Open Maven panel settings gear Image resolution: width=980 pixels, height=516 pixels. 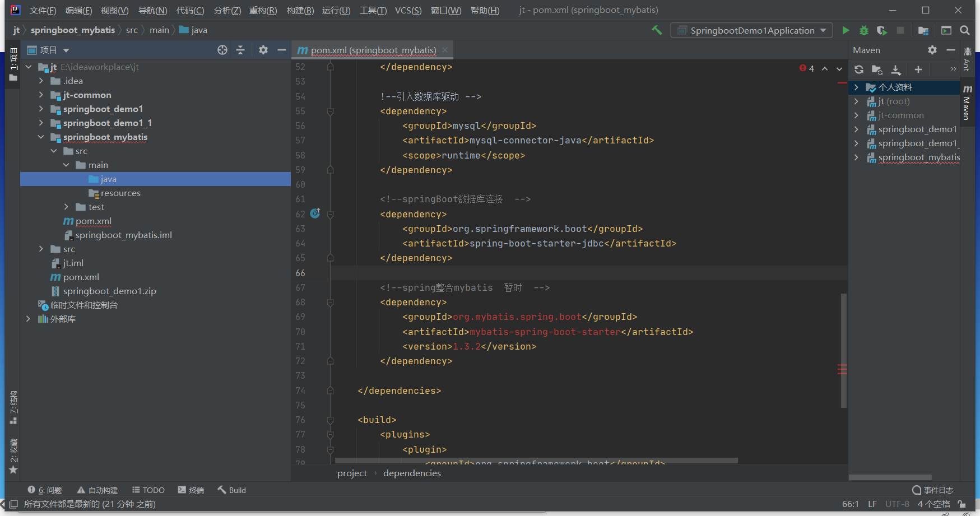coord(932,50)
